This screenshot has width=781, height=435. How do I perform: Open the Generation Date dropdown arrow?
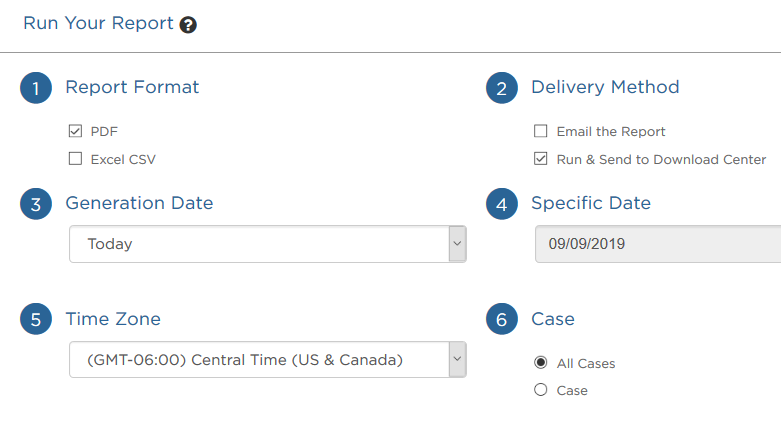[x=457, y=244]
